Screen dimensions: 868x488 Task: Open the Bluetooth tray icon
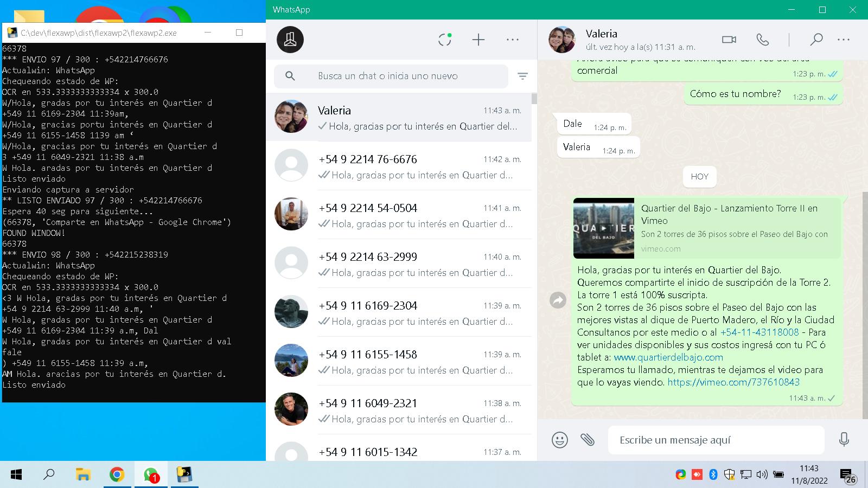(713, 475)
